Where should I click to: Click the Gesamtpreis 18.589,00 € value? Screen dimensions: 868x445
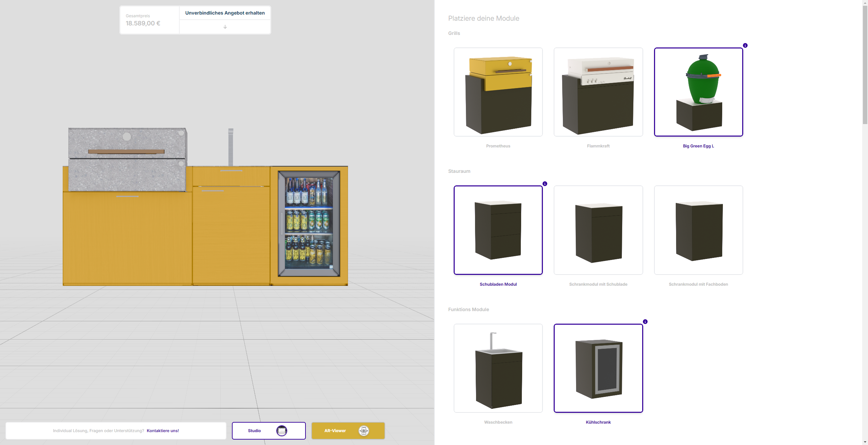[x=143, y=23]
